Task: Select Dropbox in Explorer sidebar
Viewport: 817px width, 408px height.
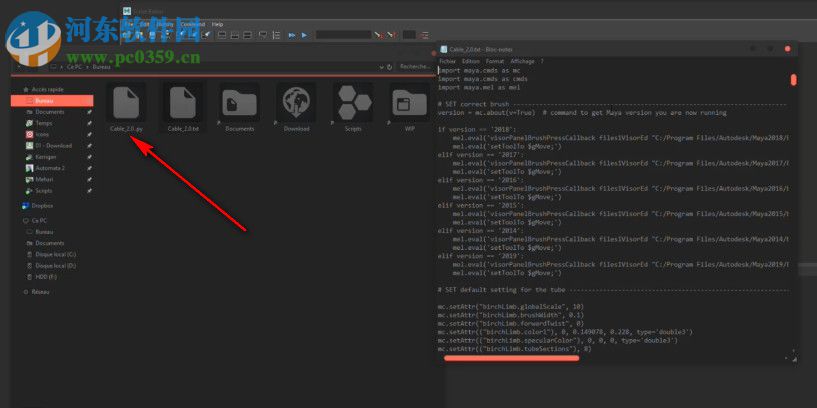Action: (42, 206)
